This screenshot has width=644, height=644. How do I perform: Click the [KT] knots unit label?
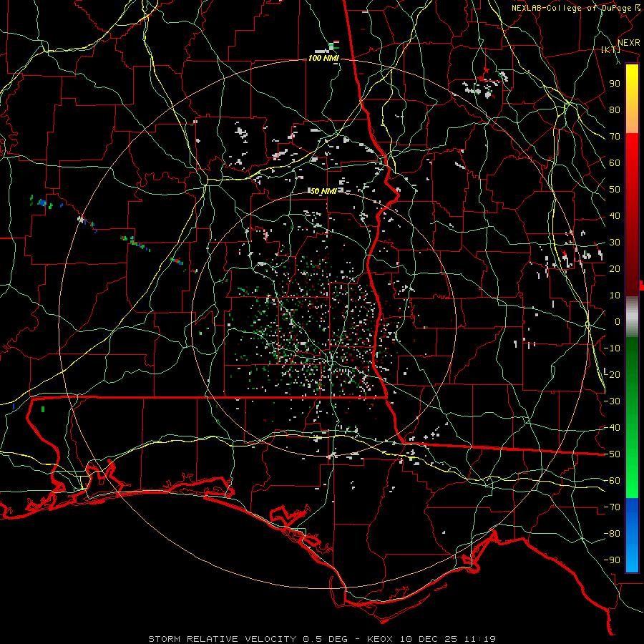tap(610, 49)
